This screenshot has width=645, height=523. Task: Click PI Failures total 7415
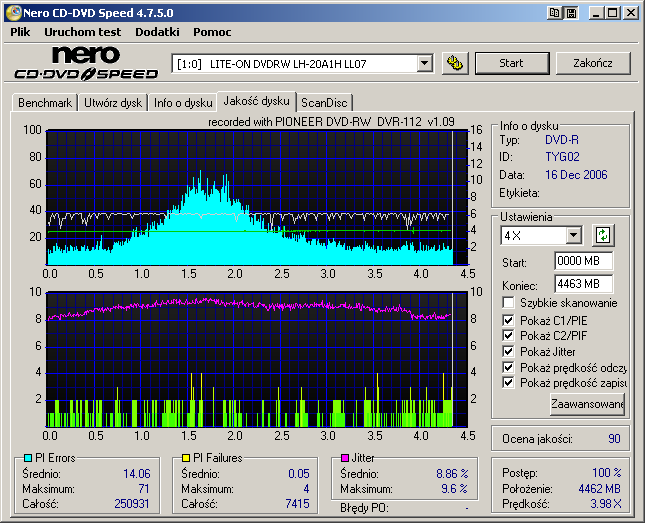tap(297, 504)
